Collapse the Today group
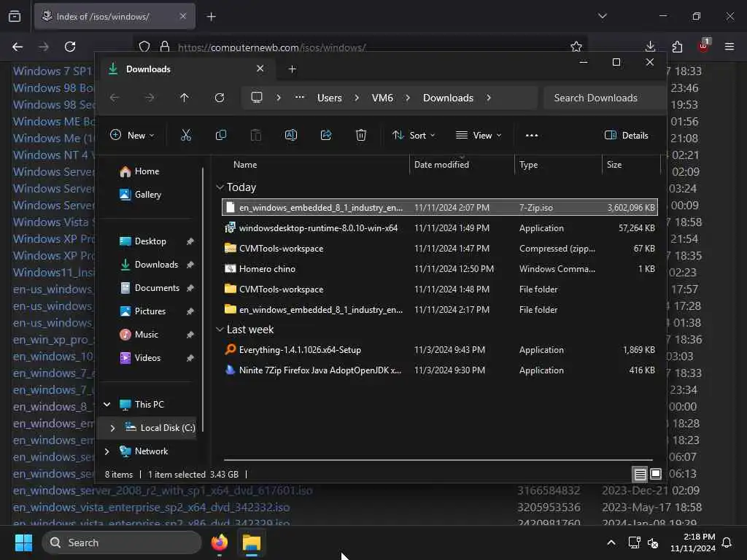This screenshot has width=747, height=560. click(x=220, y=187)
